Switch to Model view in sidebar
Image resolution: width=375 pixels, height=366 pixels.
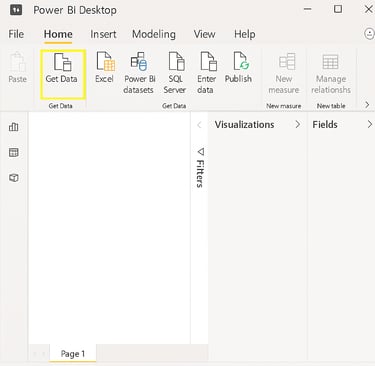coord(14,178)
